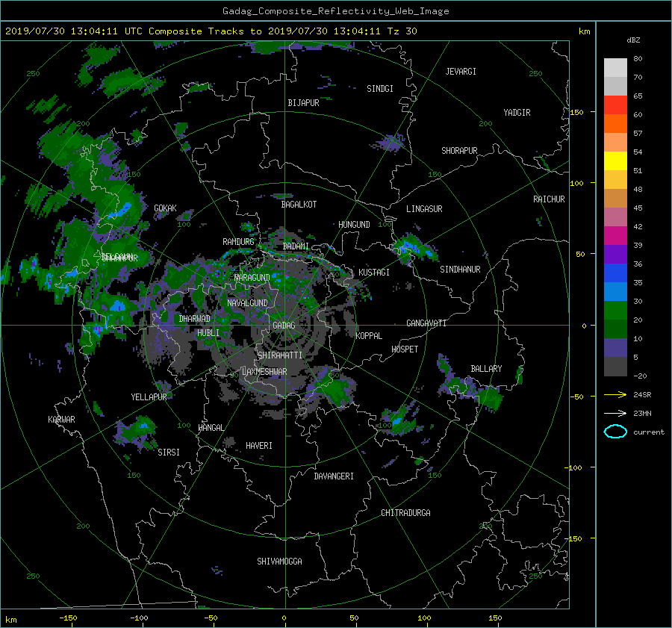
Task: Click the NAVALGUND city label
Action: 247,303
